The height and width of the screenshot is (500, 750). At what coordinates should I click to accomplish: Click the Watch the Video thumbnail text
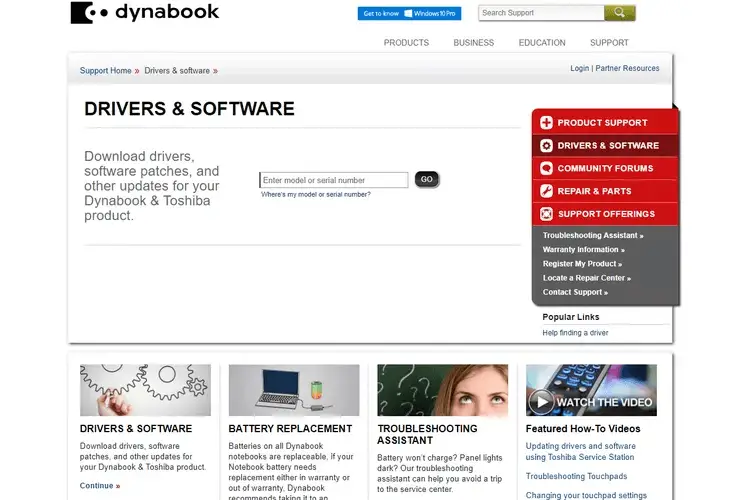click(x=604, y=402)
